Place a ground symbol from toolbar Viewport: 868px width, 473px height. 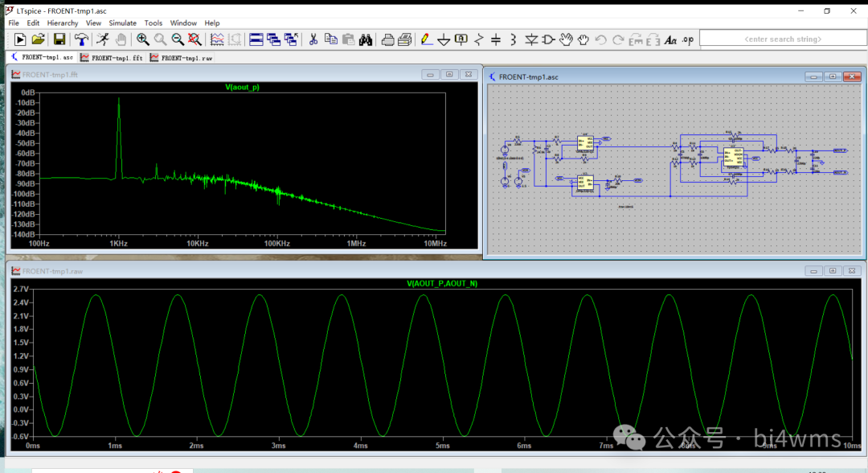[444, 39]
